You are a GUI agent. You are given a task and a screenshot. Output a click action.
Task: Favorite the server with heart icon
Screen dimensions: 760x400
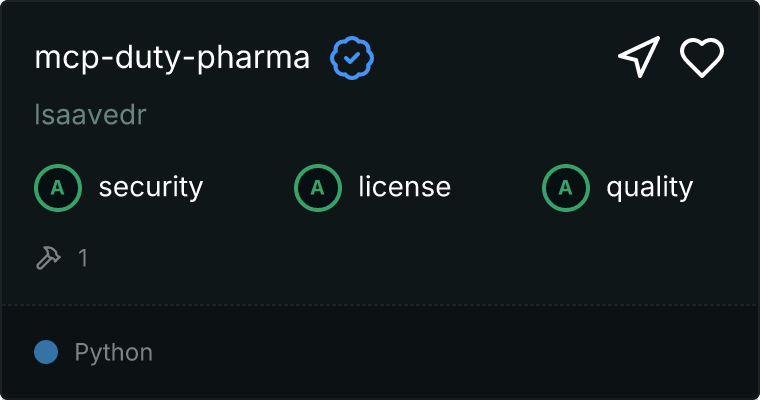(702, 57)
